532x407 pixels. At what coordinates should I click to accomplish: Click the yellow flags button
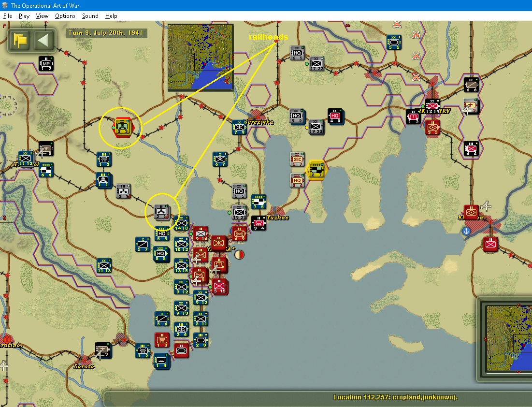20,41
